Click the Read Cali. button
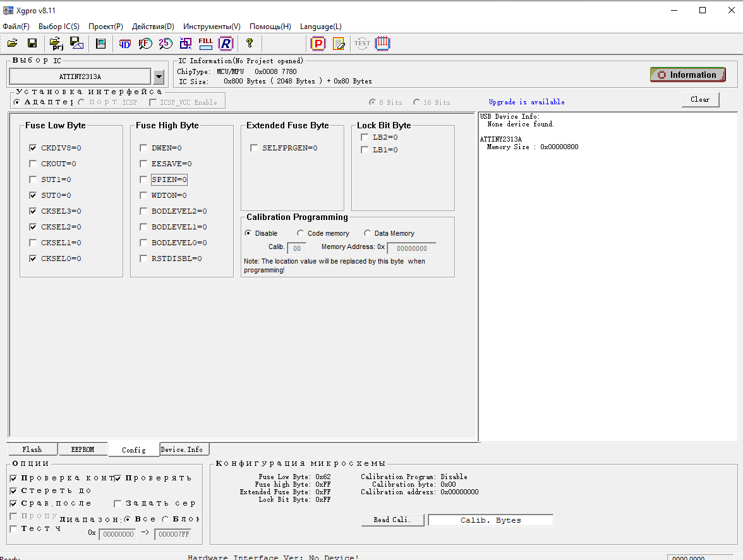The image size is (743, 560). click(x=392, y=520)
